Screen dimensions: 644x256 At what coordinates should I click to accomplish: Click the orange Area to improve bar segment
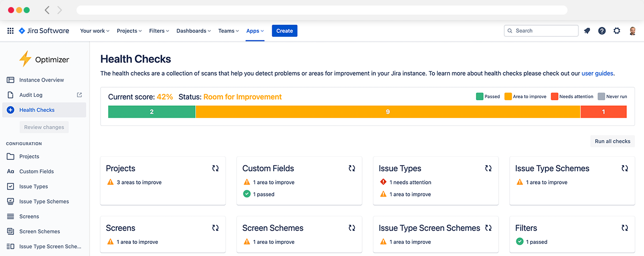[387, 112]
